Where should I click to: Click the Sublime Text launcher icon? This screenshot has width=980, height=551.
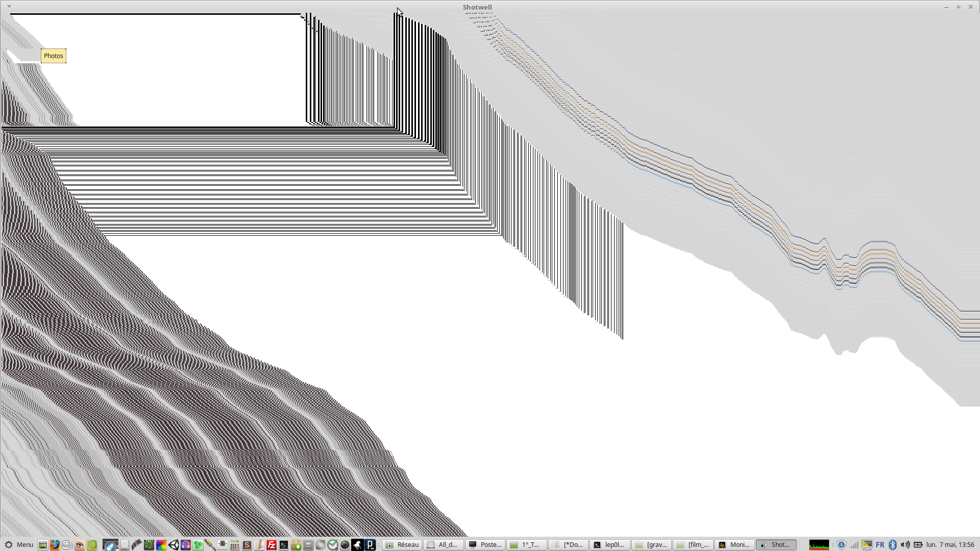point(247,545)
